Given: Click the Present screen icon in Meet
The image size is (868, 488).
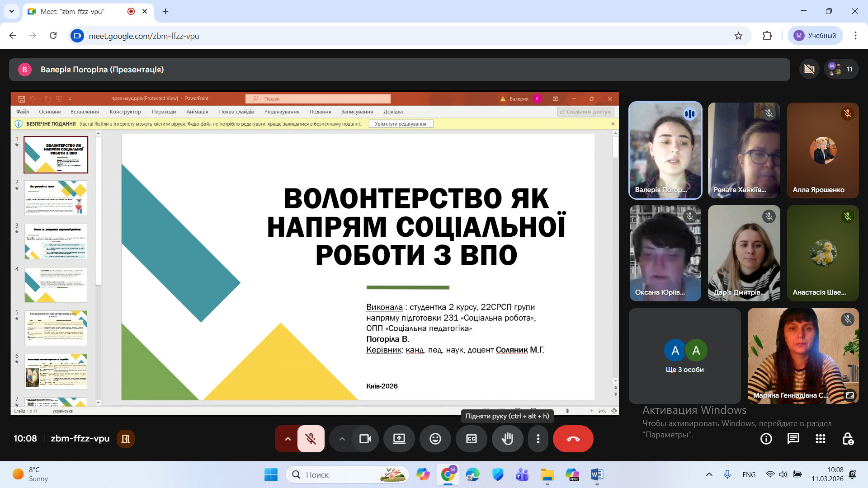Looking at the screenshot, I should (x=399, y=438).
